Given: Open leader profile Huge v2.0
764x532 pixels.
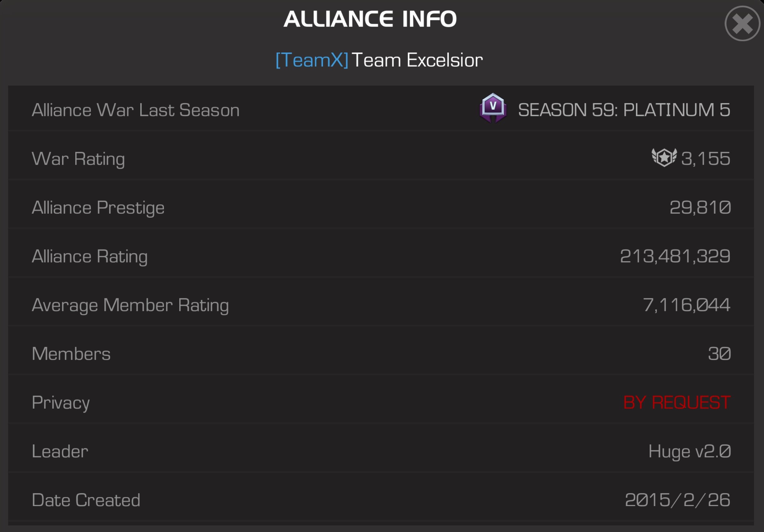Looking at the screenshot, I should [x=689, y=452].
